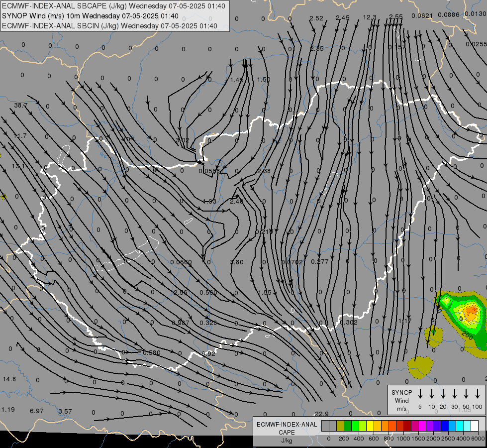The height and width of the screenshot is (448, 487).
Task: Select the 3.02 map value
Action: click(x=183, y=140)
